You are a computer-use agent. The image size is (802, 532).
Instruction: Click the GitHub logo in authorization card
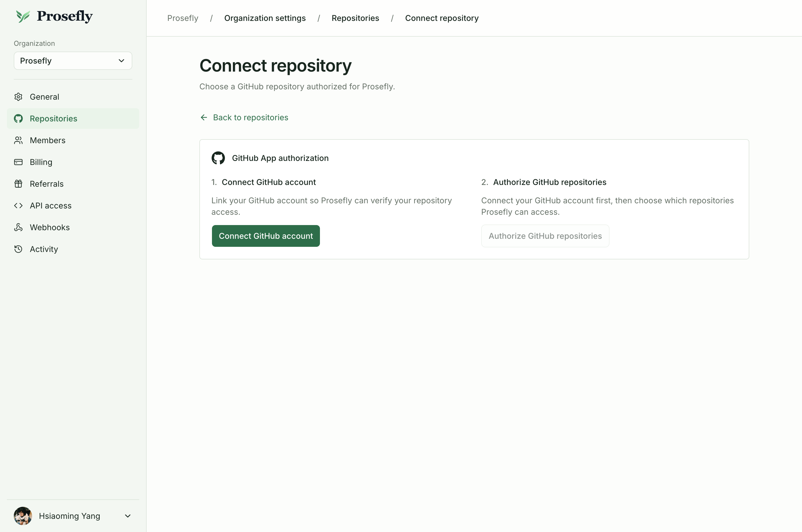(x=218, y=158)
